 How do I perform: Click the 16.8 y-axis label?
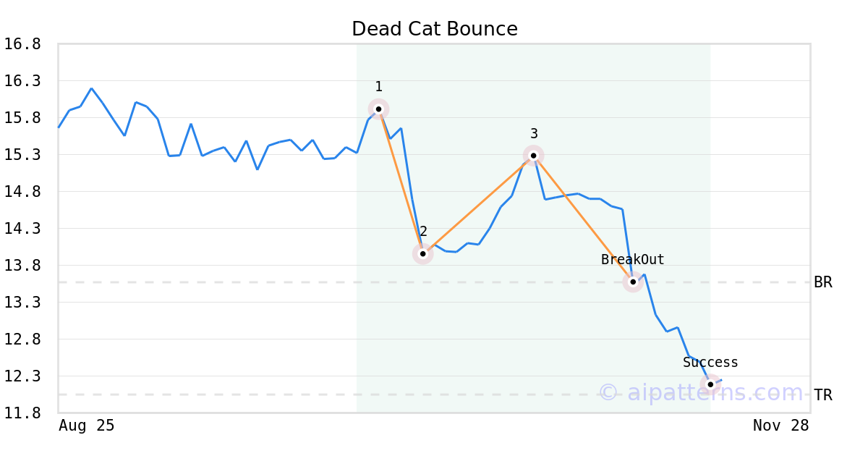(x=22, y=44)
